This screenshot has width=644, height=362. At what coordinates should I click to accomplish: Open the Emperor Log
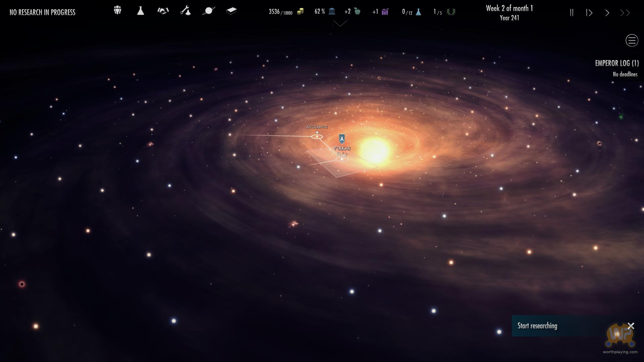click(x=616, y=63)
